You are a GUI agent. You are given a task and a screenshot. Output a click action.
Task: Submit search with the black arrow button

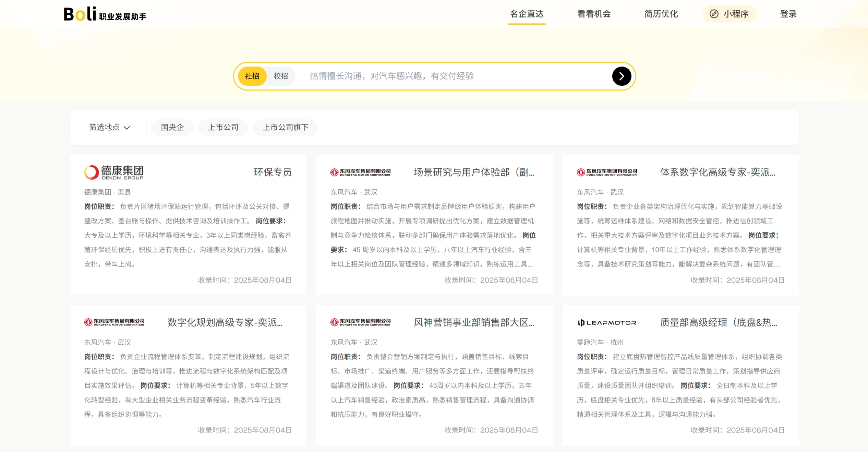tap(622, 76)
